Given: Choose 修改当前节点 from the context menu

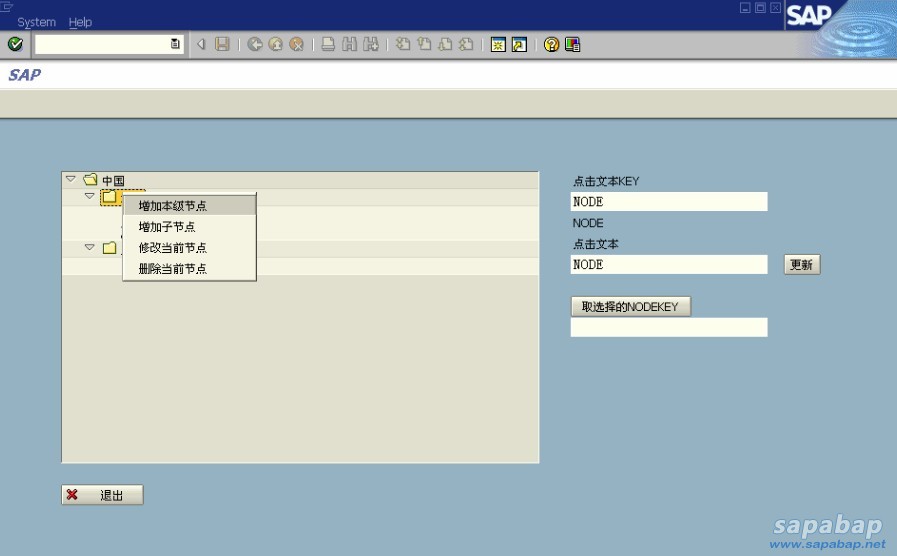Looking at the screenshot, I should (x=189, y=248).
